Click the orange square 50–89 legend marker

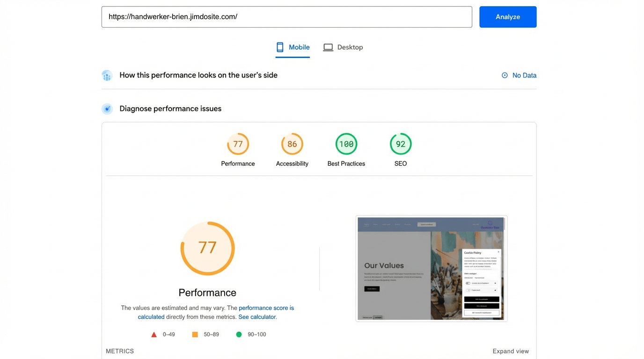point(195,335)
